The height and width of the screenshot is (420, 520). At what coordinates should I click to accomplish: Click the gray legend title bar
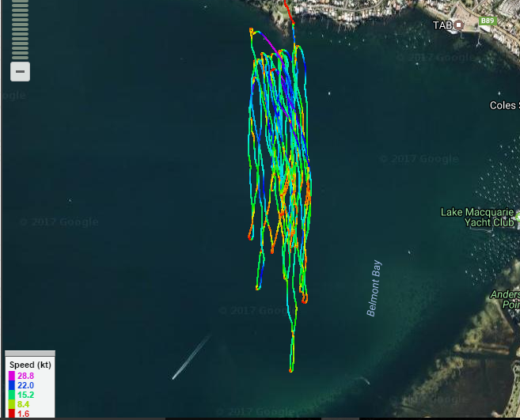[x=30, y=354]
